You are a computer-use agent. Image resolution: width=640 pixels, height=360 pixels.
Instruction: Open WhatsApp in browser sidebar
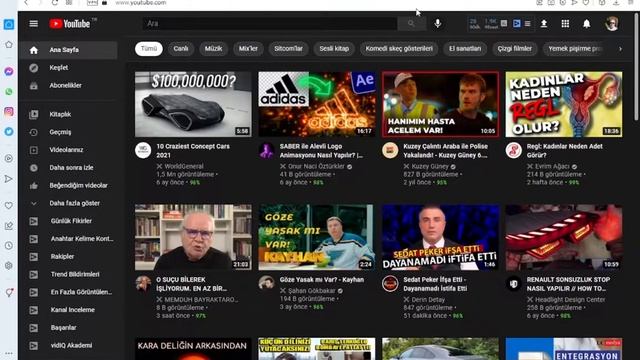[9, 91]
